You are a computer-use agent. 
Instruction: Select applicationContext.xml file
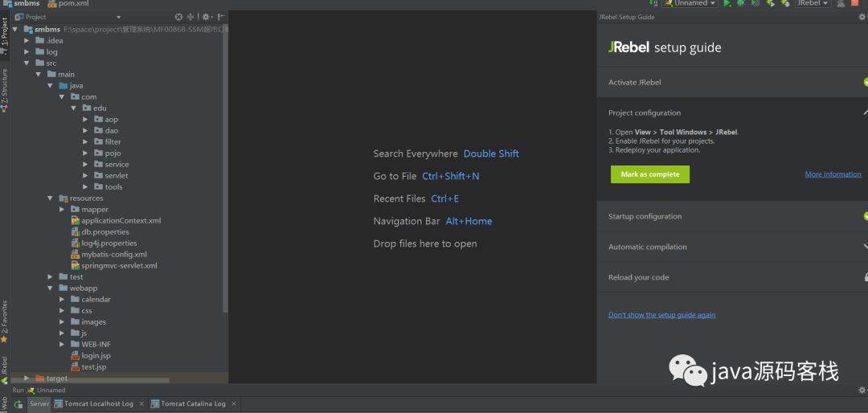(x=116, y=220)
